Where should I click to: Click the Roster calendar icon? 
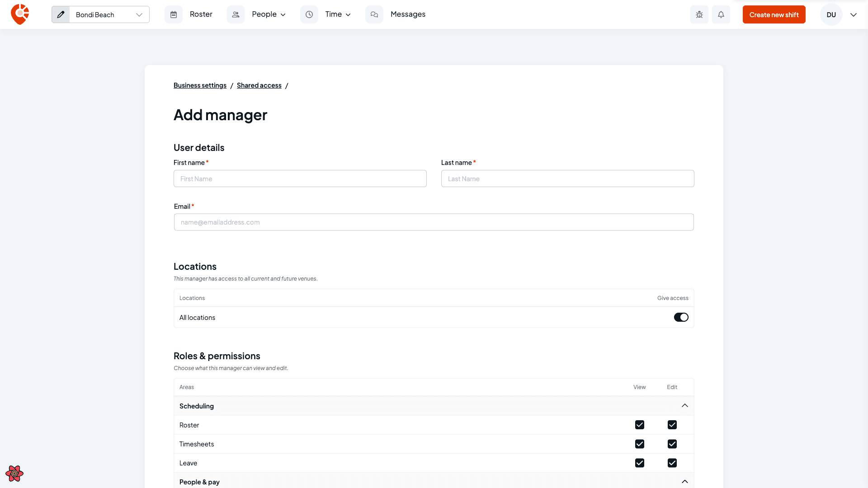tap(174, 14)
